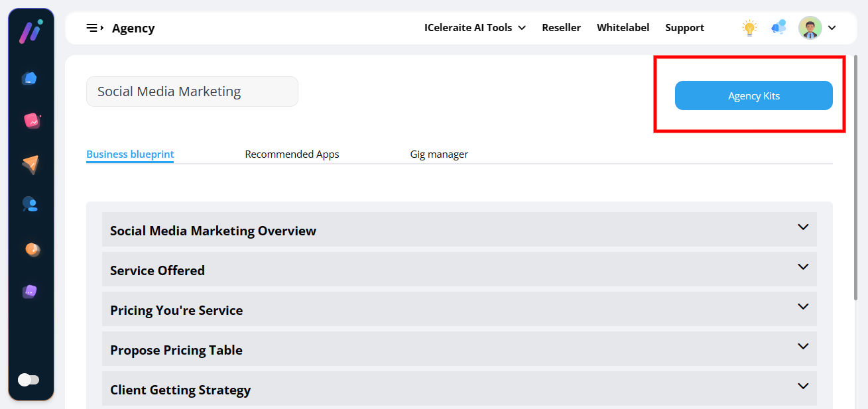Viewport: 868px width, 409px height.
Task: Open the blue user search sidebar icon
Action: 30,204
